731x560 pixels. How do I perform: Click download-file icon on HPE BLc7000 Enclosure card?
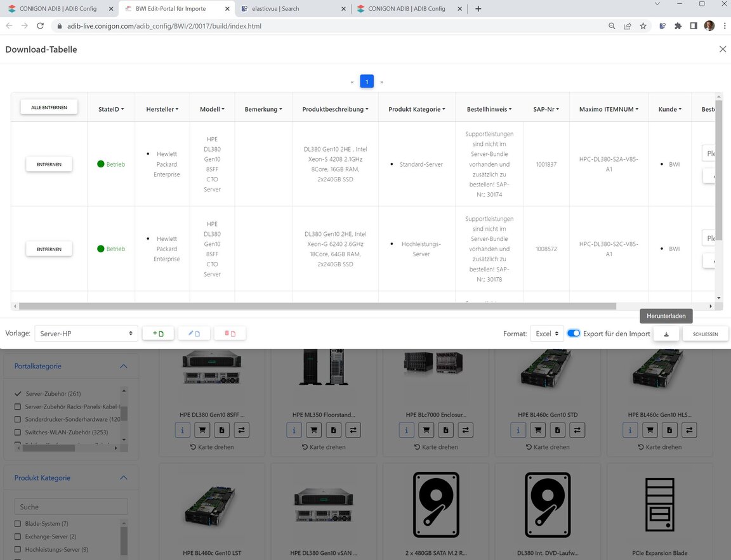445,430
